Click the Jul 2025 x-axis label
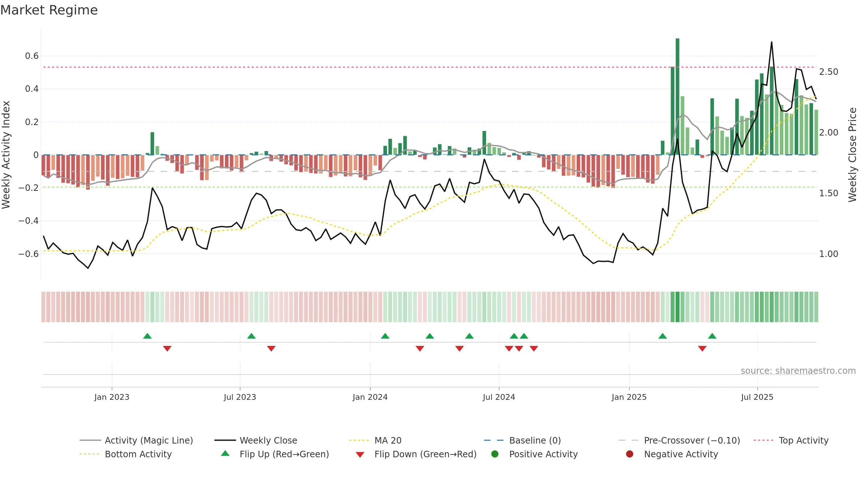 [757, 397]
